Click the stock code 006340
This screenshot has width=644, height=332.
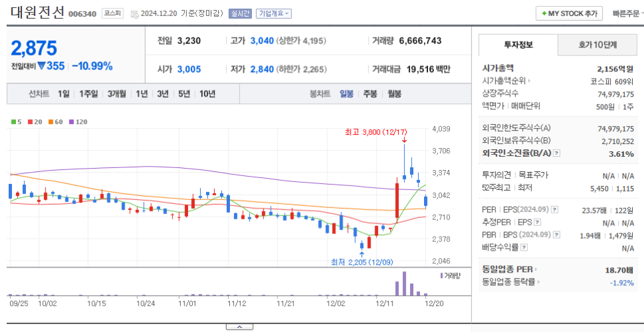[83, 15]
